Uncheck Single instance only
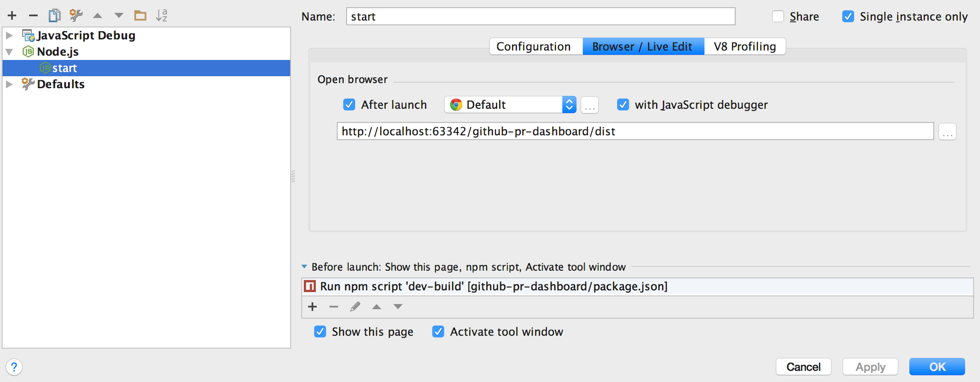 click(848, 17)
